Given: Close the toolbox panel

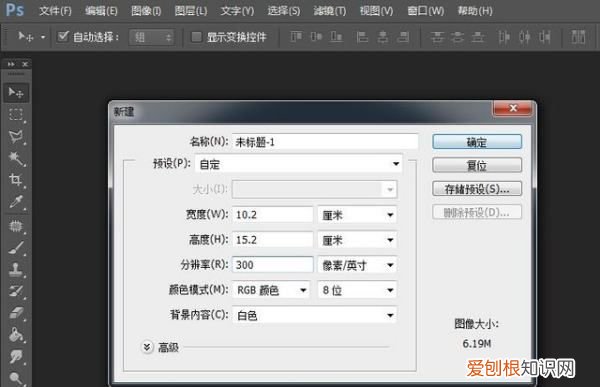Looking at the screenshot, I should click(25, 64).
